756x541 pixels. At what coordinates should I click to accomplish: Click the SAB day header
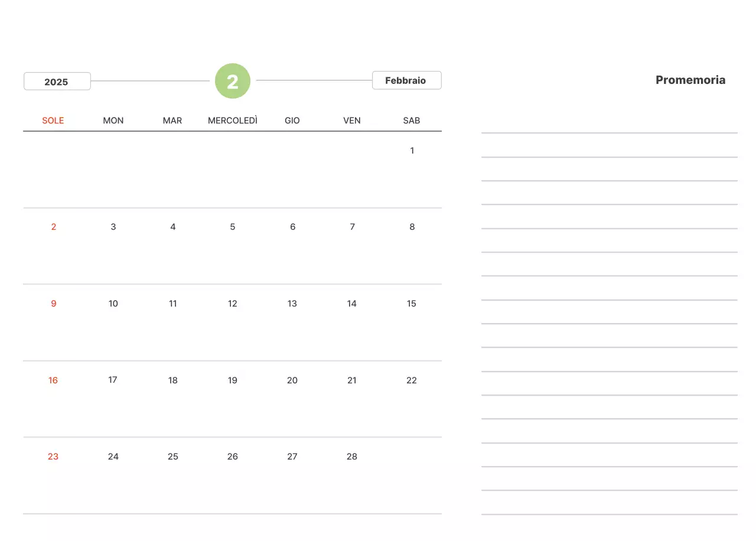tap(412, 120)
